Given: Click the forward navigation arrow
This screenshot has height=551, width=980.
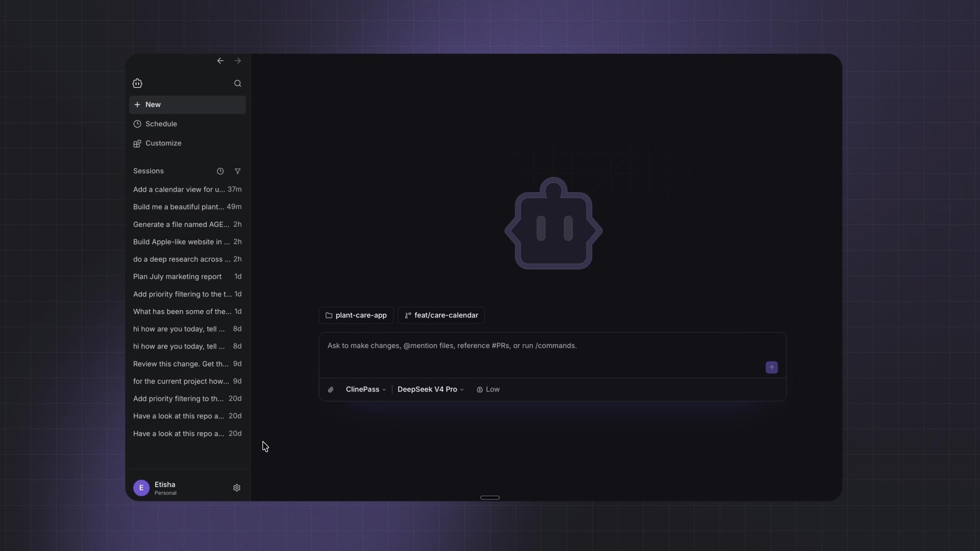Looking at the screenshot, I should pyautogui.click(x=238, y=61).
